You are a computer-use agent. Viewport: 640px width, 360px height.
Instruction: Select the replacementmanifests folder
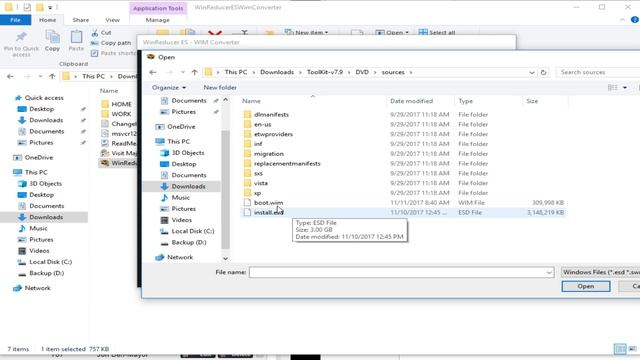(x=287, y=163)
